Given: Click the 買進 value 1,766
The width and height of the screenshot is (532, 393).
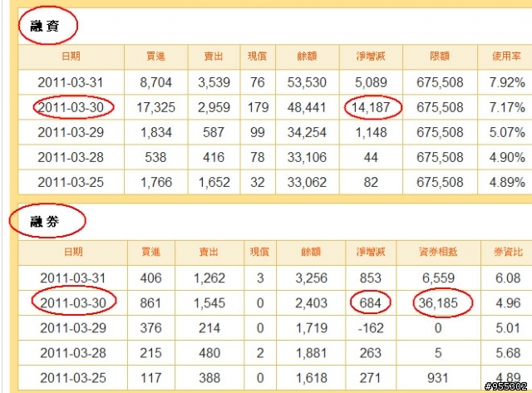Looking at the screenshot, I should click(x=155, y=183).
